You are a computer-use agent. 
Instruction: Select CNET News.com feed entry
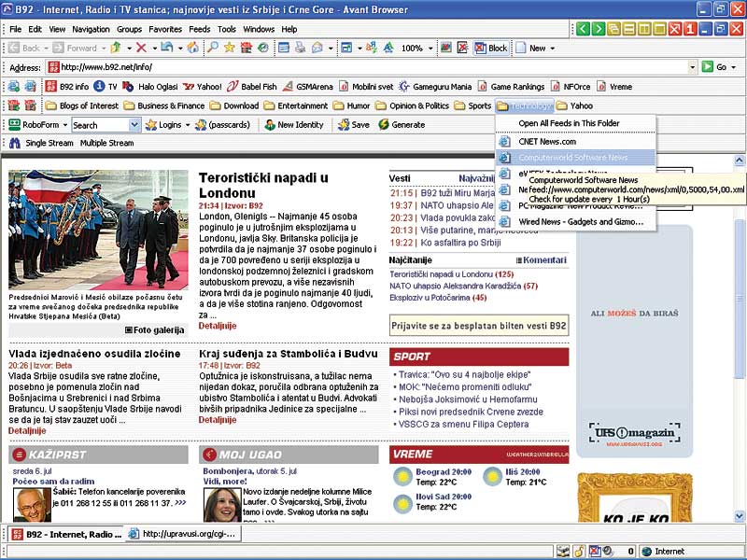pos(575,142)
